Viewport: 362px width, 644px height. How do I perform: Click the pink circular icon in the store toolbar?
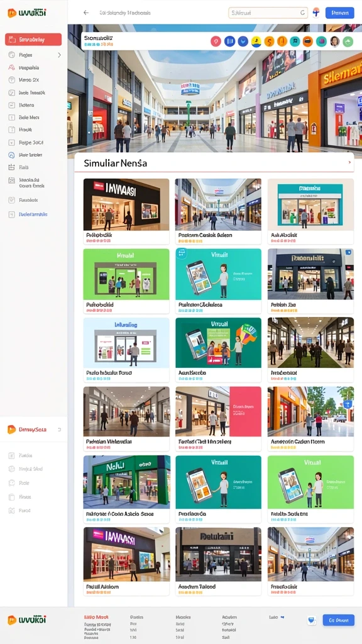pyautogui.click(x=216, y=41)
